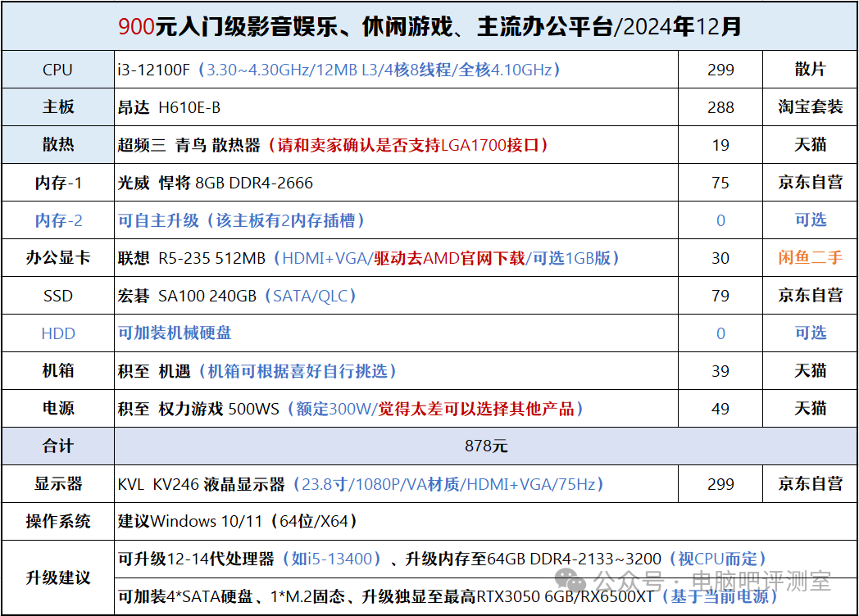Image resolution: width=859 pixels, height=616 pixels.
Task: Click the '联想 R5-235 512MB' graphics card cell
Action: coord(396,259)
